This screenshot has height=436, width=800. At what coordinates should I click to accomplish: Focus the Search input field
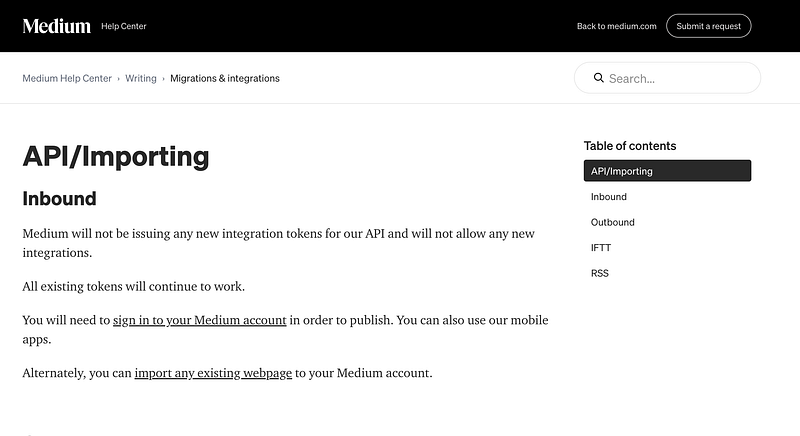tap(667, 78)
